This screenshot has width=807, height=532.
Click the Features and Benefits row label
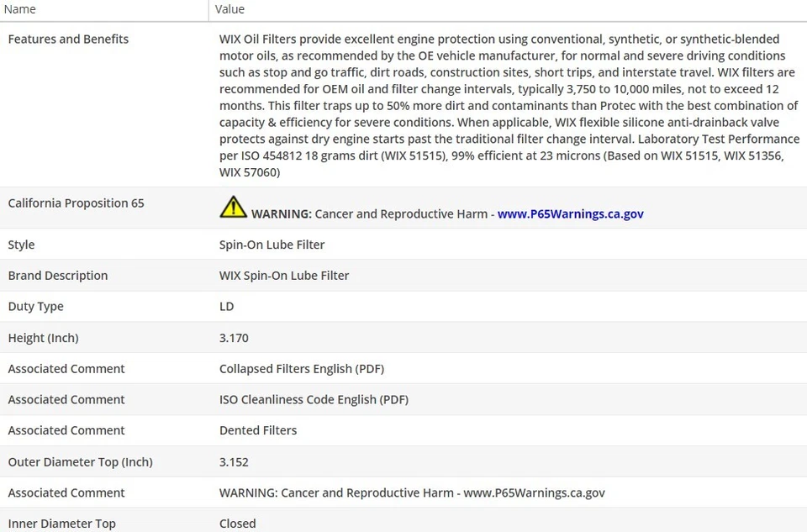click(x=68, y=39)
